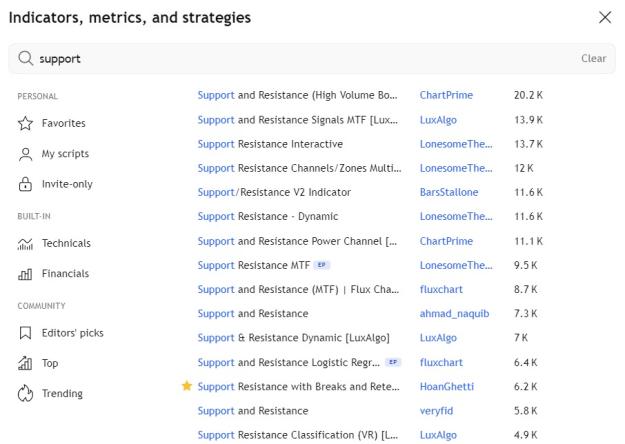Viewport: 625px width, 444px height.
Task: Click the Technicals chart icon
Action: [x=25, y=244]
